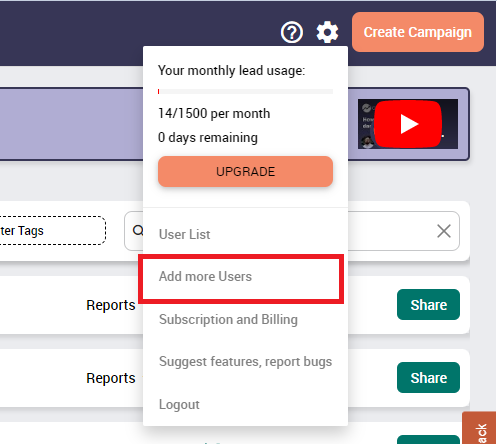Select Add more Users menu entry

pyautogui.click(x=205, y=276)
